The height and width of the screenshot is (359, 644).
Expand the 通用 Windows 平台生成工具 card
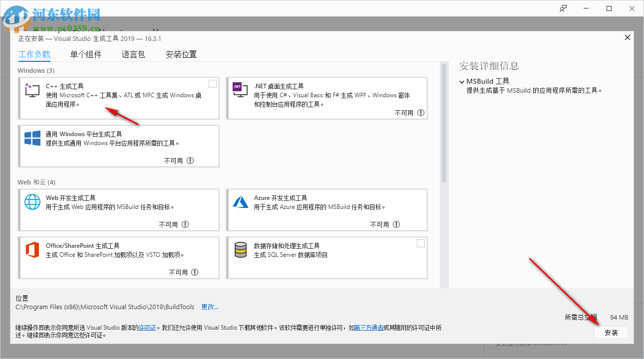pyautogui.click(x=119, y=146)
